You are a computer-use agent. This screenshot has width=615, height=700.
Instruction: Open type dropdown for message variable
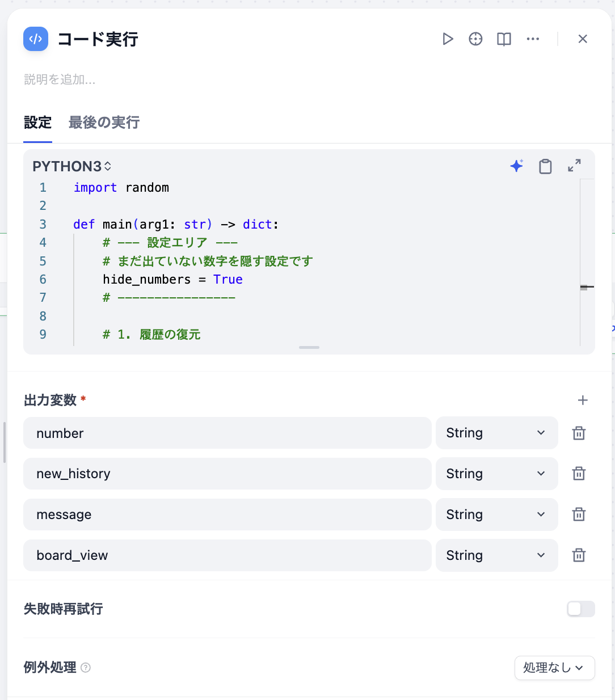point(496,515)
